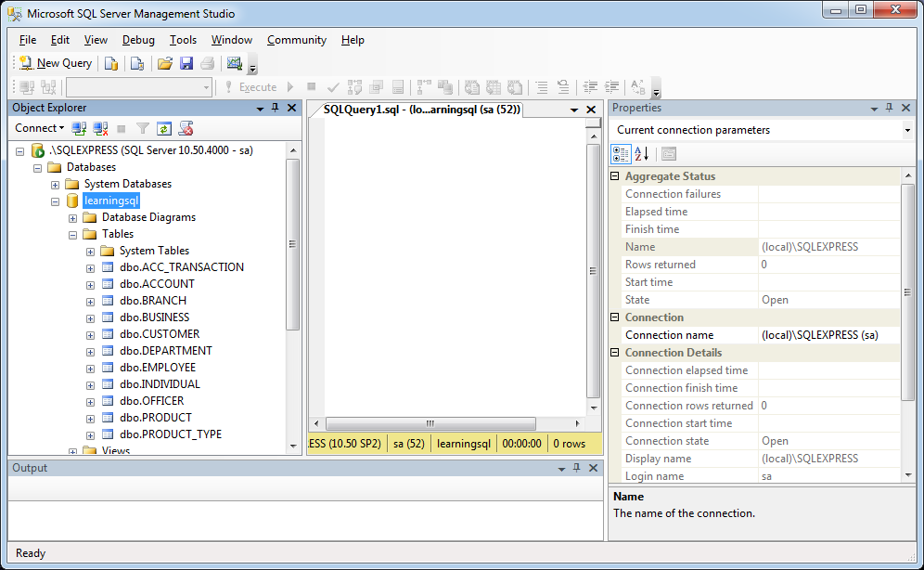The width and height of the screenshot is (924, 570).
Task: Click the Execute button
Action: click(x=251, y=87)
